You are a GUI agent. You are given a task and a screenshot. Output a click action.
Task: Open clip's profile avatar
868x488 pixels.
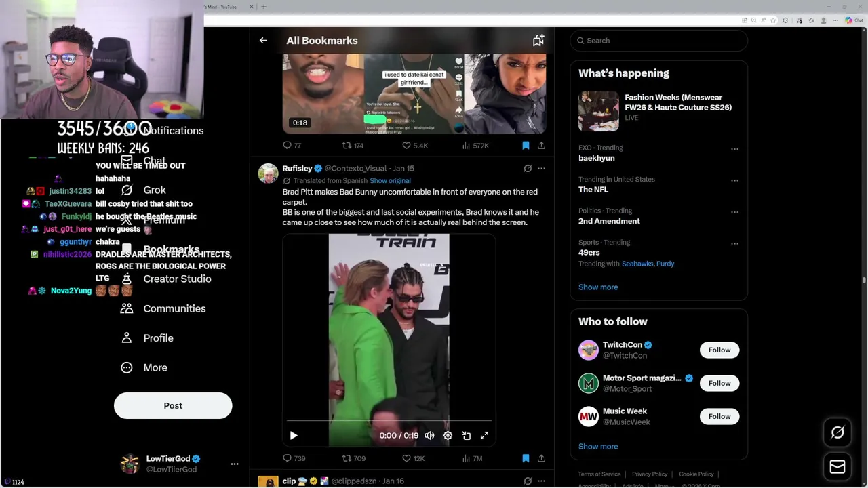pyautogui.click(x=268, y=482)
